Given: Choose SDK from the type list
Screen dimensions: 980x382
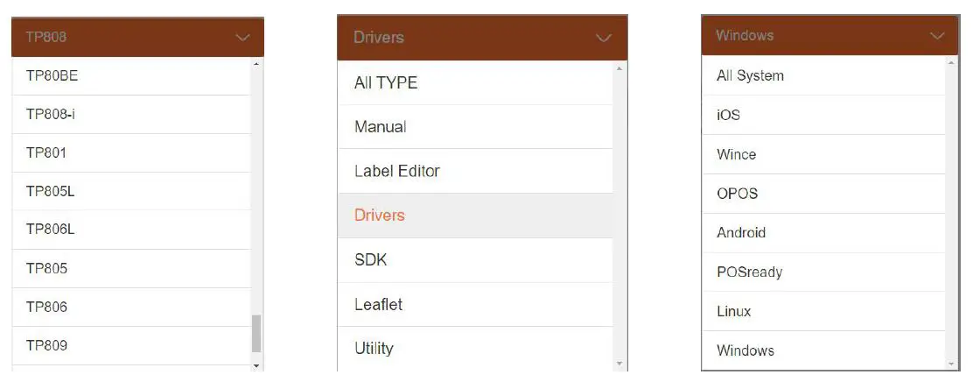Looking at the screenshot, I should [x=371, y=260].
